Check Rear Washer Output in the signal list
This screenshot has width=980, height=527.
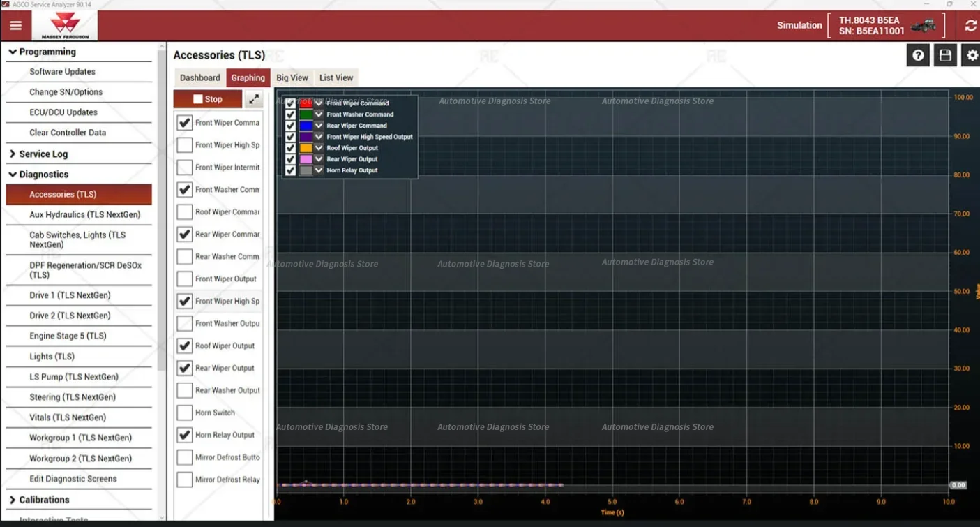(184, 391)
